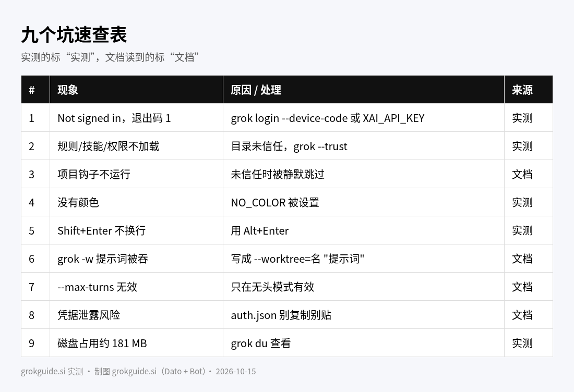
Task: Click row number "5" beside Shift+Enter 不换行
Action: [x=35, y=230]
